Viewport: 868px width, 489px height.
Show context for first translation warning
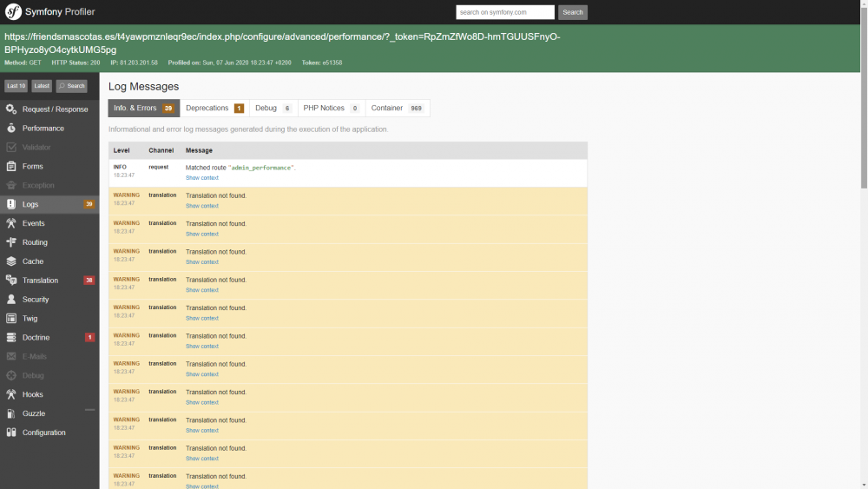(x=202, y=206)
